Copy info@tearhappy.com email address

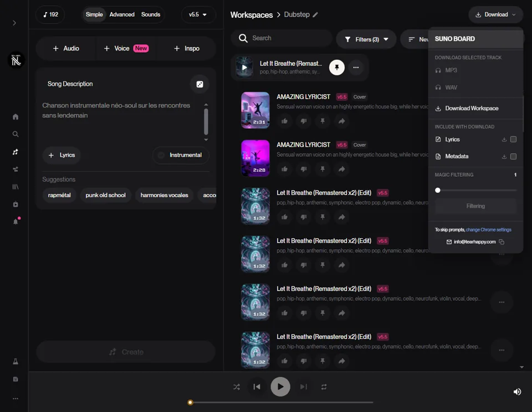coord(502,242)
